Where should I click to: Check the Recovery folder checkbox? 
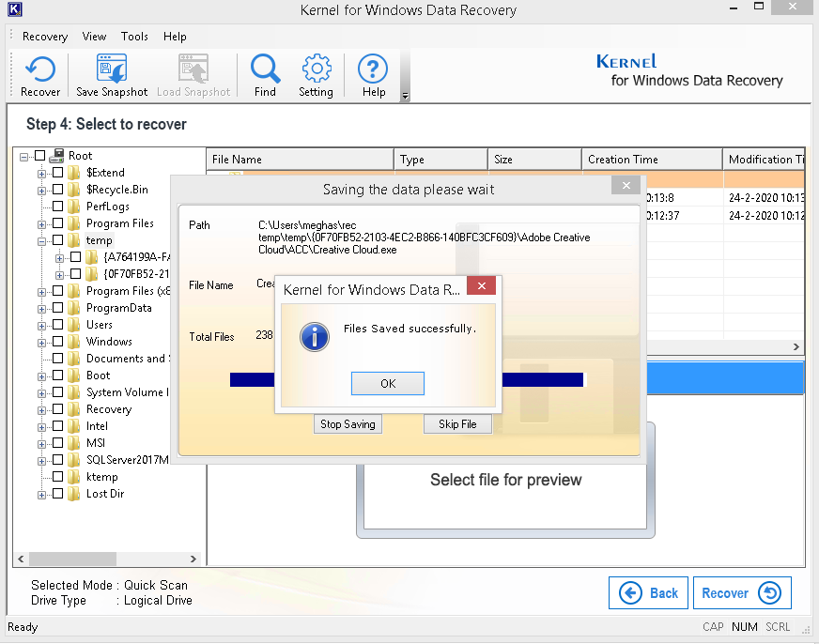58,408
